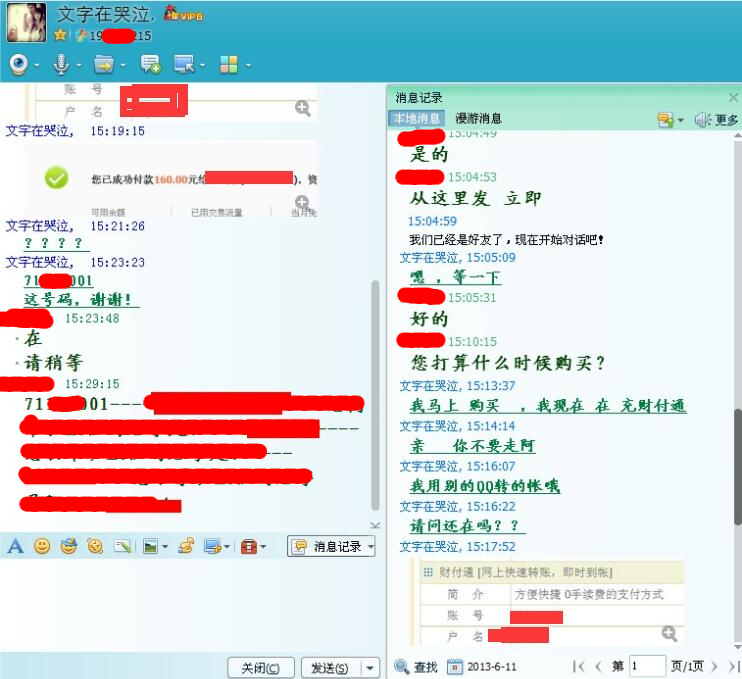The image size is (742, 679).
Task: Expand the remote desktop dropdown arrow
Action: pyautogui.click(x=204, y=65)
